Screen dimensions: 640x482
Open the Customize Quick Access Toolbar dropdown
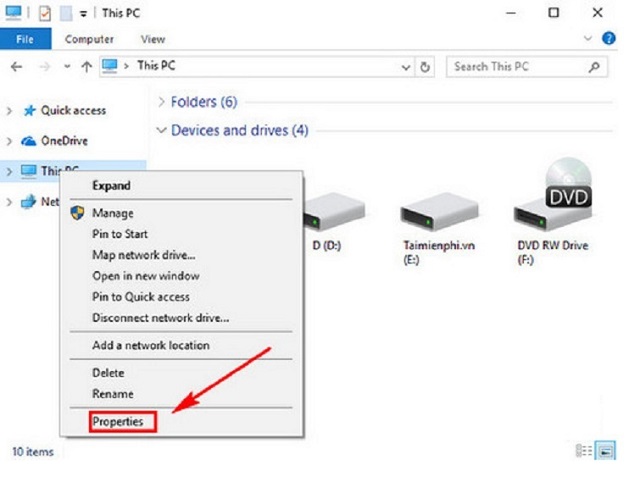pyautogui.click(x=83, y=14)
